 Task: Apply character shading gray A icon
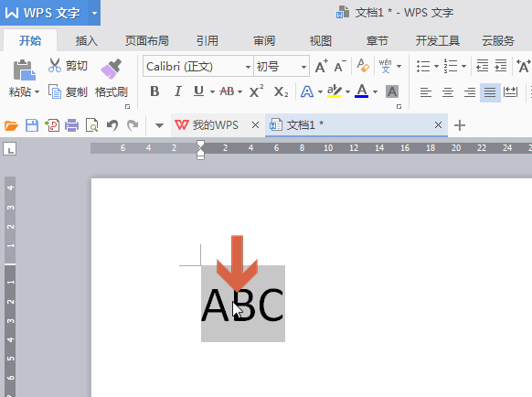pyautogui.click(x=392, y=91)
